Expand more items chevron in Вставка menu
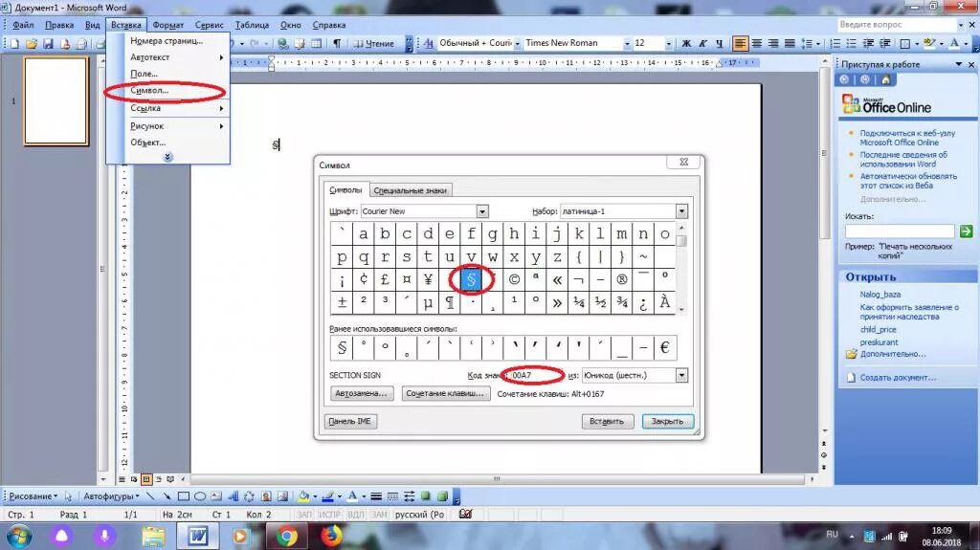Image resolution: width=980 pixels, height=550 pixels. click(x=167, y=158)
